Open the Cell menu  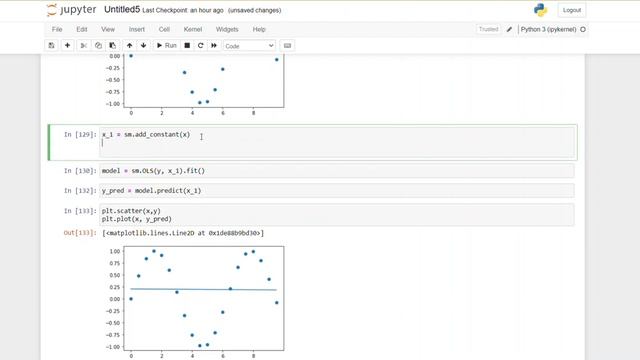pyautogui.click(x=164, y=29)
